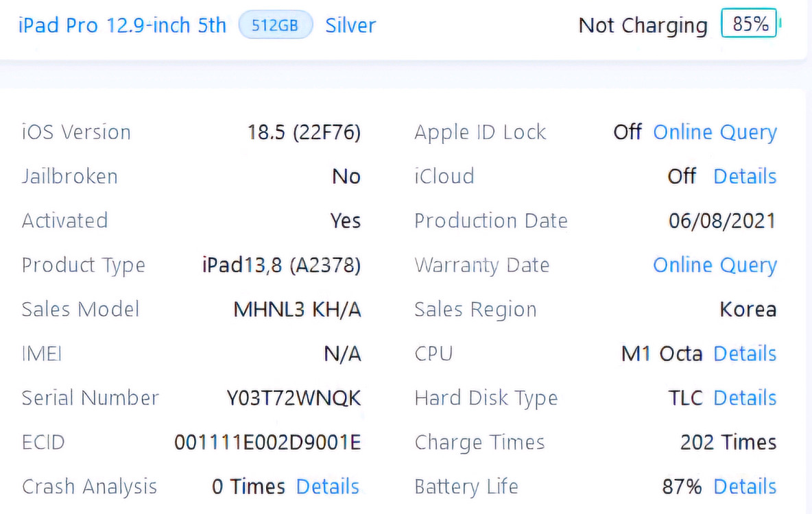Click the 85% battery level icon
This screenshot has height=514, width=812.
pyautogui.click(x=750, y=25)
